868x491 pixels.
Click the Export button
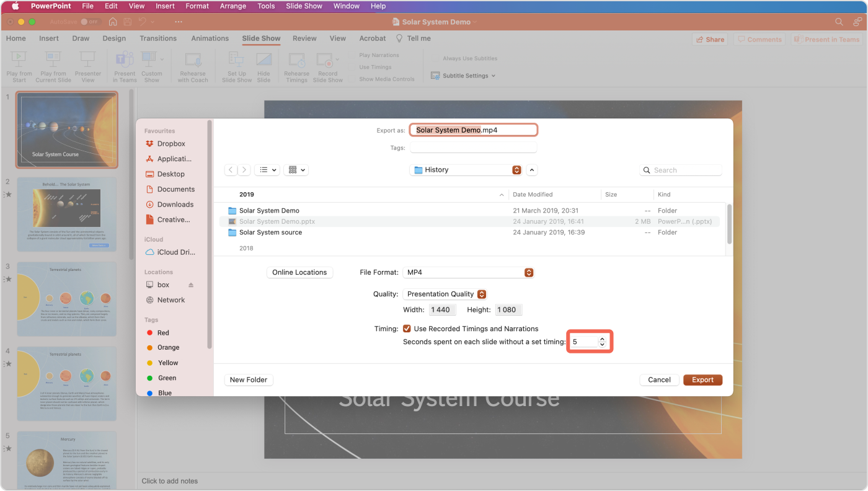coord(702,380)
